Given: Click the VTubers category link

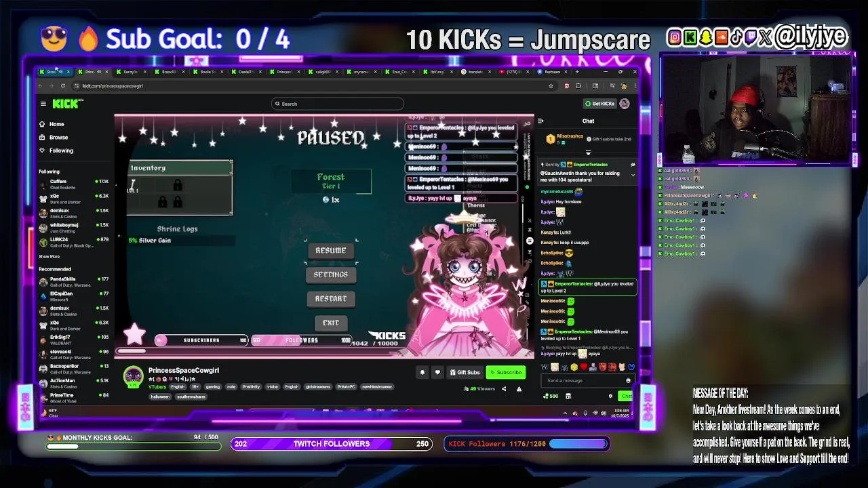Looking at the screenshot, I should (x=157, y=386).
